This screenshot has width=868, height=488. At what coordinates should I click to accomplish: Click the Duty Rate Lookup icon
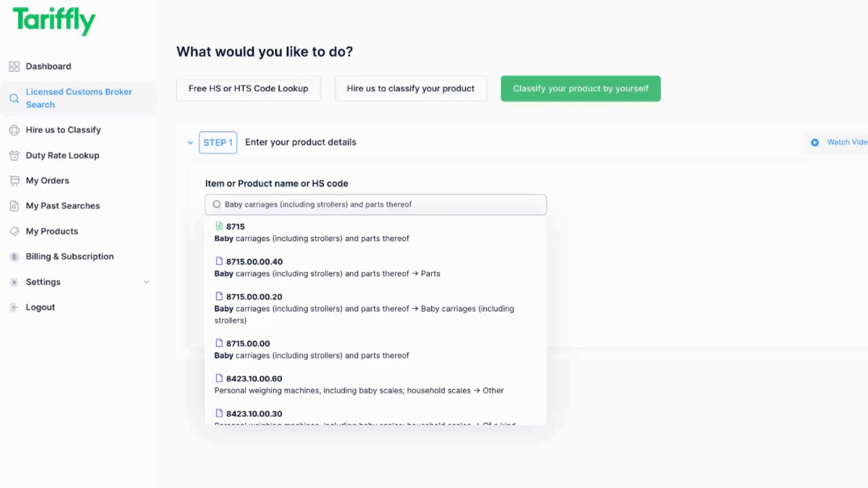pos(14,155)
